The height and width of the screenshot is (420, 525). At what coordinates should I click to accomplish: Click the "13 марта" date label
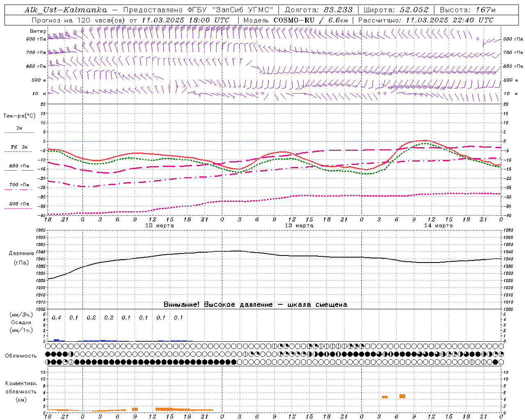pos(299,226)
